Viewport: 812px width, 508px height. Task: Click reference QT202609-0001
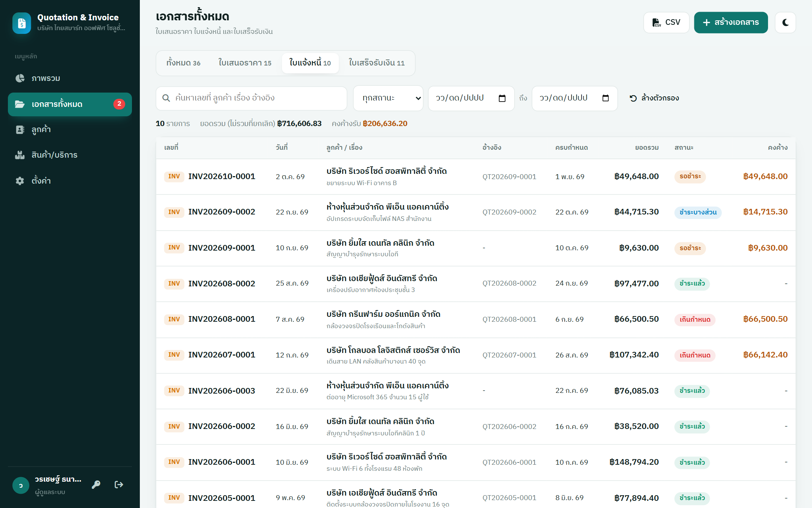point(509,176)
